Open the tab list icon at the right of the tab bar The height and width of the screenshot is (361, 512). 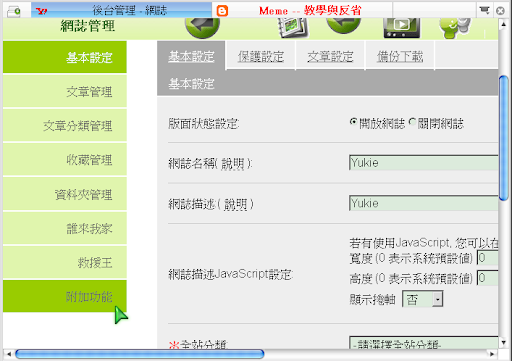pos(484,10)
